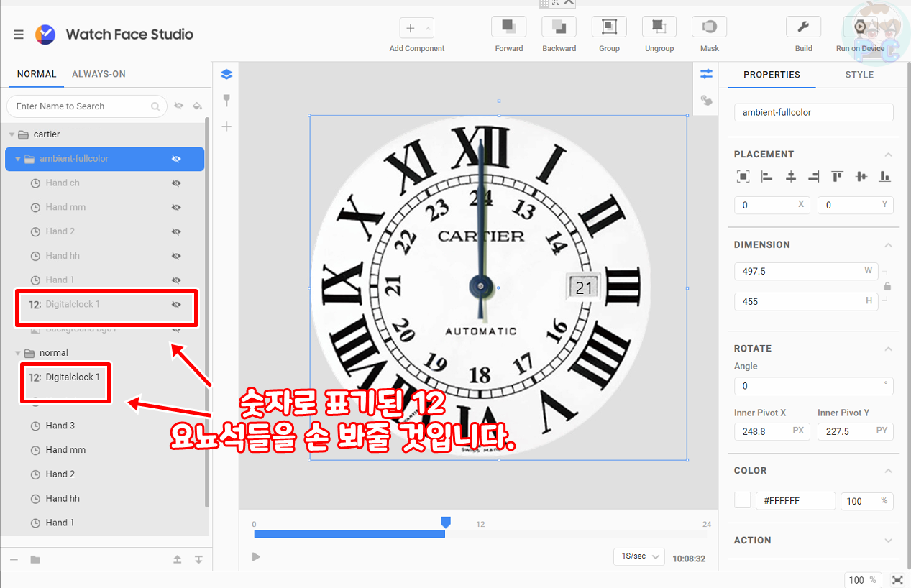
Task: Align selection to right edge
Action: tap(814, 176)
